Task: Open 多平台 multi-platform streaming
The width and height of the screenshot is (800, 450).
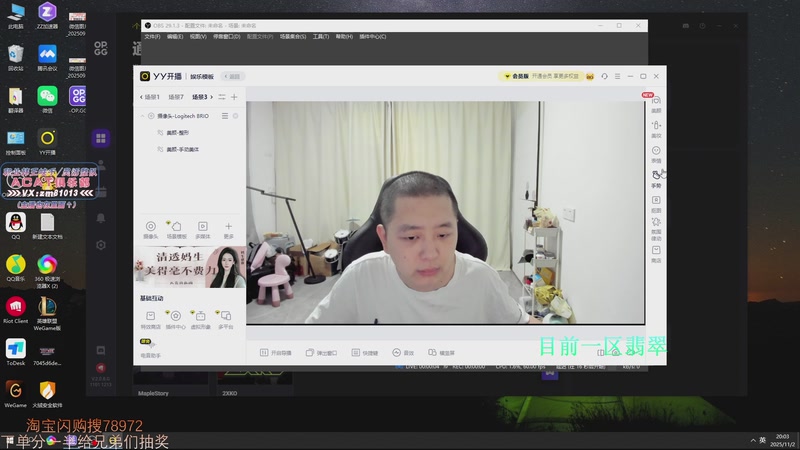Action: [x=226, y=320]
